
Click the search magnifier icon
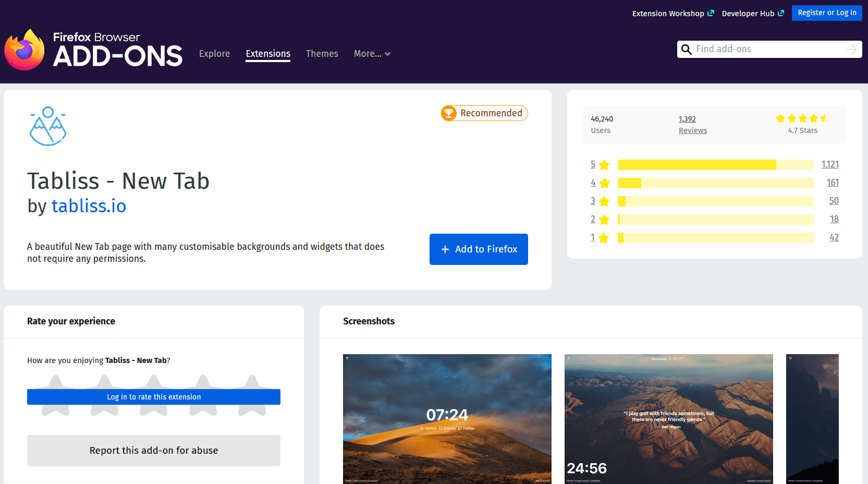(687, 49)
